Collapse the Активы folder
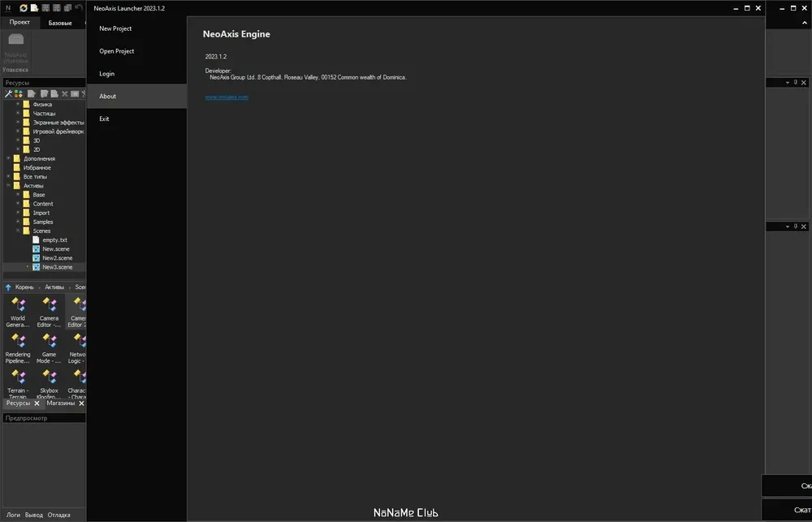The image size is (812, 522). point(8,185)
